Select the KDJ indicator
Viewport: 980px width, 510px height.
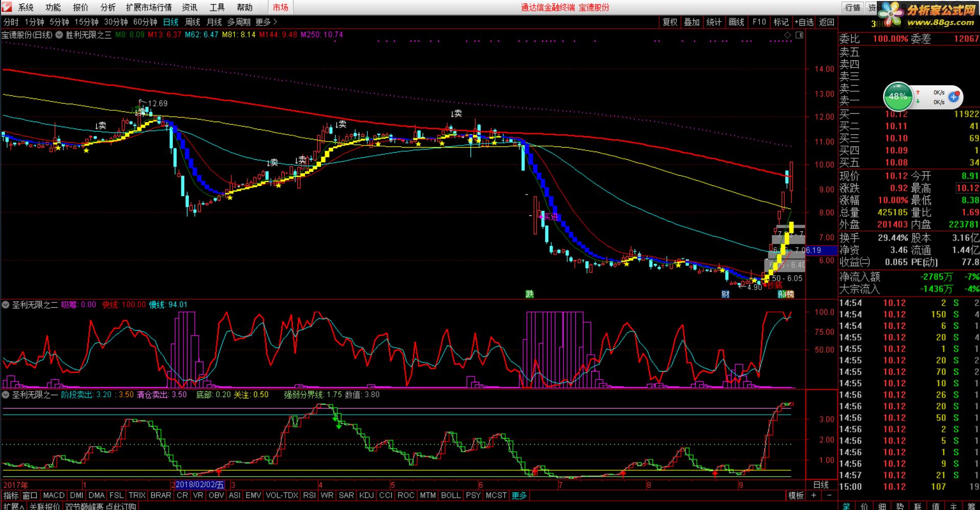pos(366,495)
